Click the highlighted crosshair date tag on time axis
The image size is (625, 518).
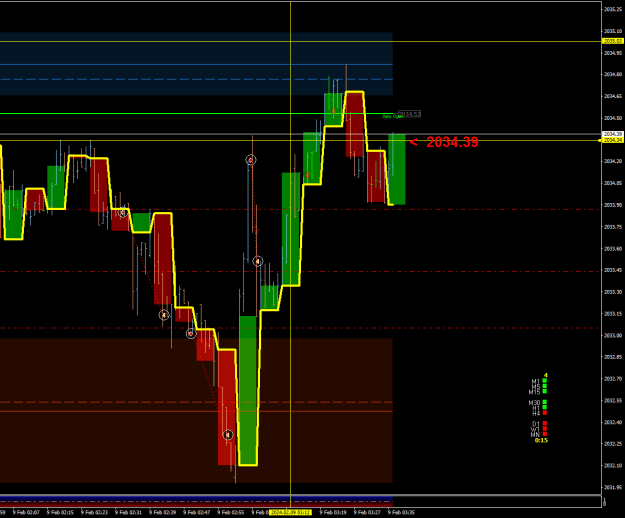click(x=290, y=512)
